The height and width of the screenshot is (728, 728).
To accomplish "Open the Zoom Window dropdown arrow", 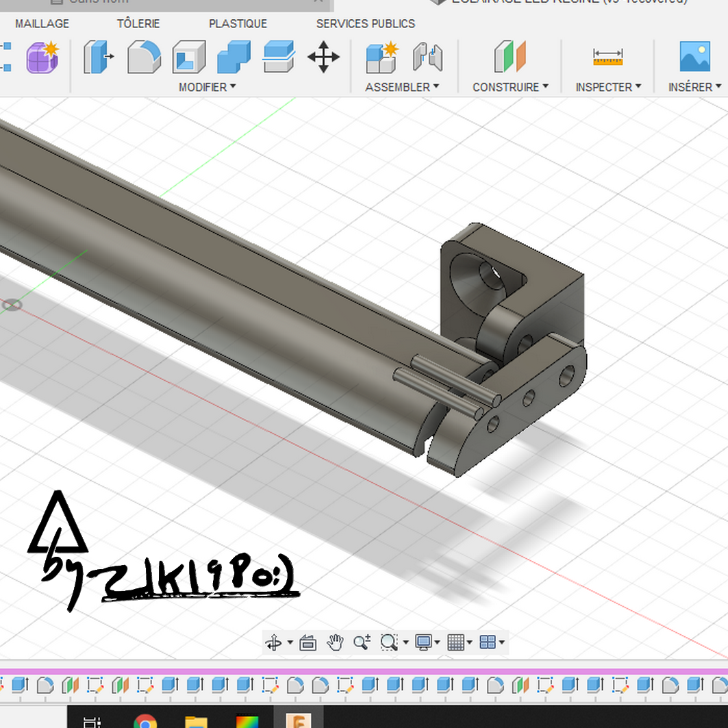I will coord(406,642).
